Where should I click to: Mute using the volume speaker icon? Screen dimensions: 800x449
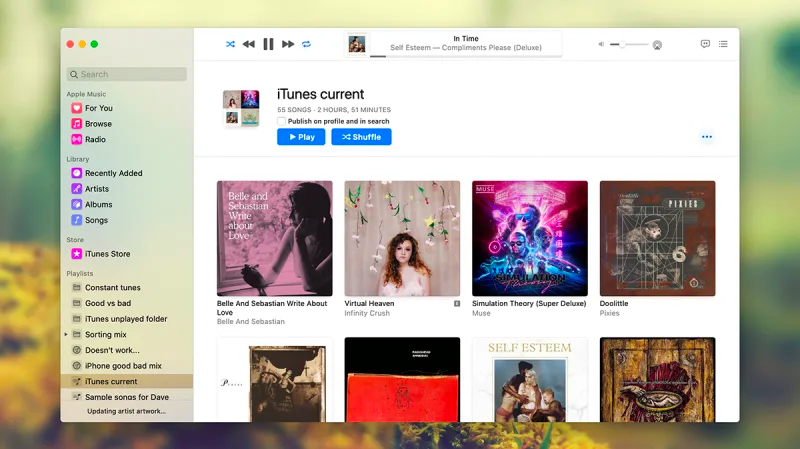pos(601,44)
